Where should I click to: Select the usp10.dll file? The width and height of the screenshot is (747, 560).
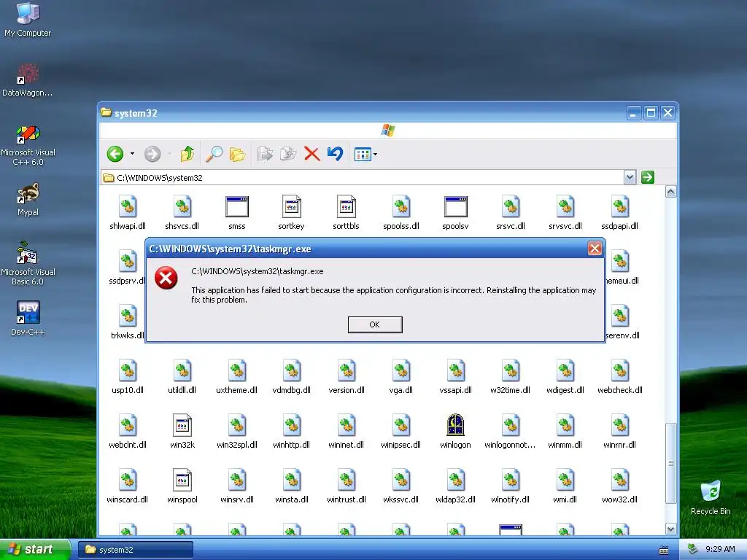pyautogui.click(x=128, y=377)
